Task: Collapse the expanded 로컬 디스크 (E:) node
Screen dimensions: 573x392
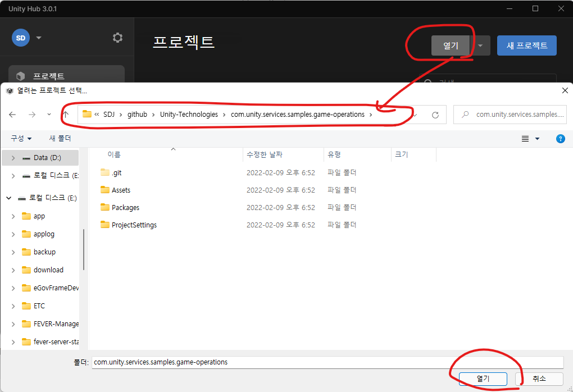Action: [9, 198]
